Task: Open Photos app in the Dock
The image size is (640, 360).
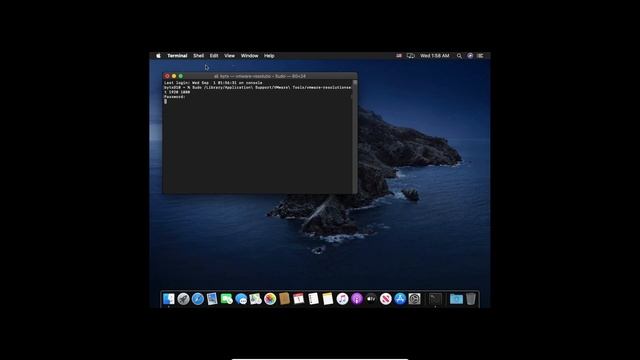Action: point(270,299)
